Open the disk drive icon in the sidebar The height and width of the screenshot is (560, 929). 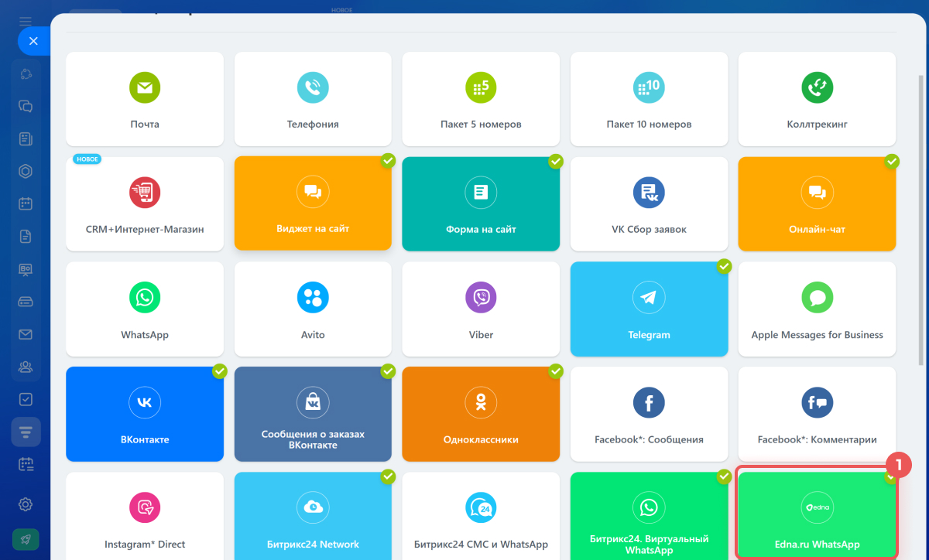click(26, 302)
